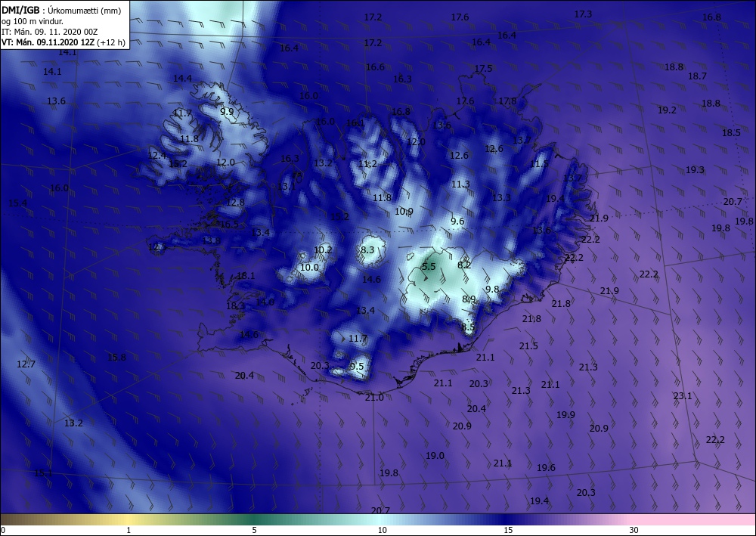Click the 'IT: Mán. 09. 11. 2020 00Z' line

(x=49, y=32)
